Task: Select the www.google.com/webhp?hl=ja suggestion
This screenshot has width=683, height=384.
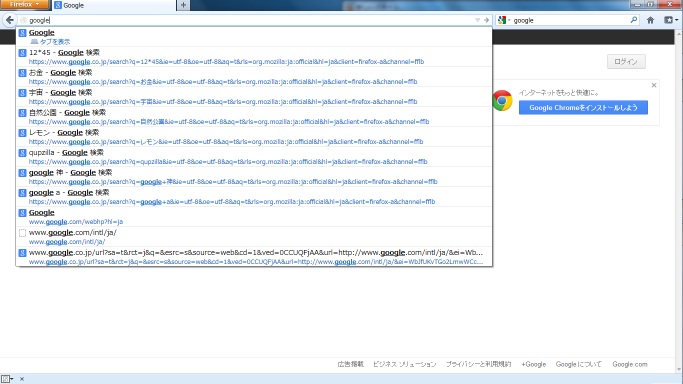Action: click(x=254, y=217)
